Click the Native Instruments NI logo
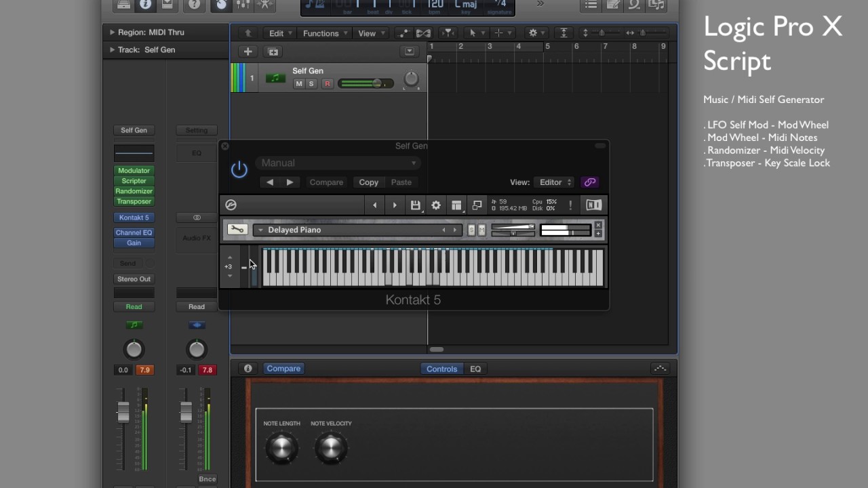 (x=593, y=205)
